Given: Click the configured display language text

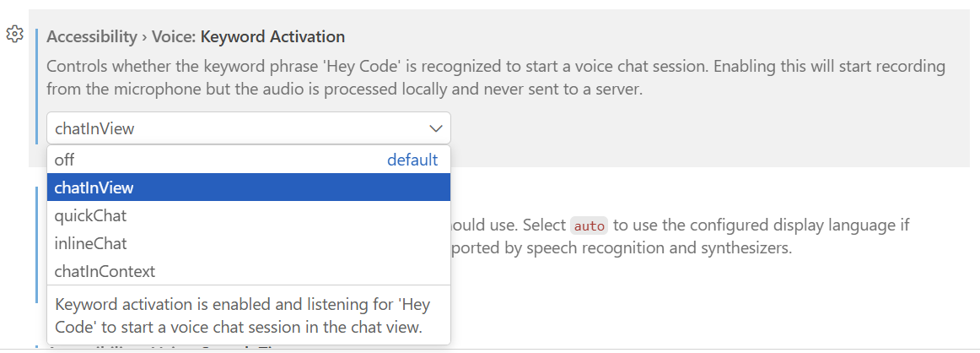Looking at the screenshot, I should (x=759, y=225).
